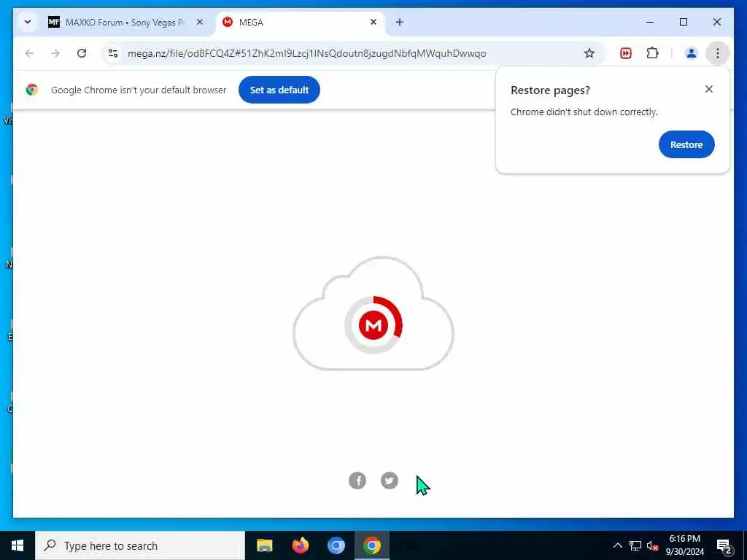Open a new tab with the plus button

pyautogui.click(x=400, y=22)
